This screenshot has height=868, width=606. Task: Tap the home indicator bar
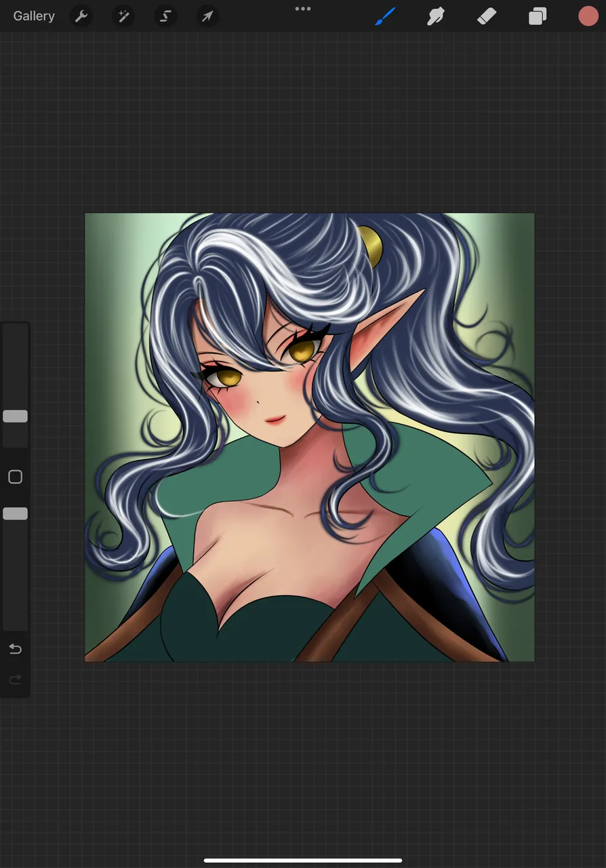click(x=303, y=861)
